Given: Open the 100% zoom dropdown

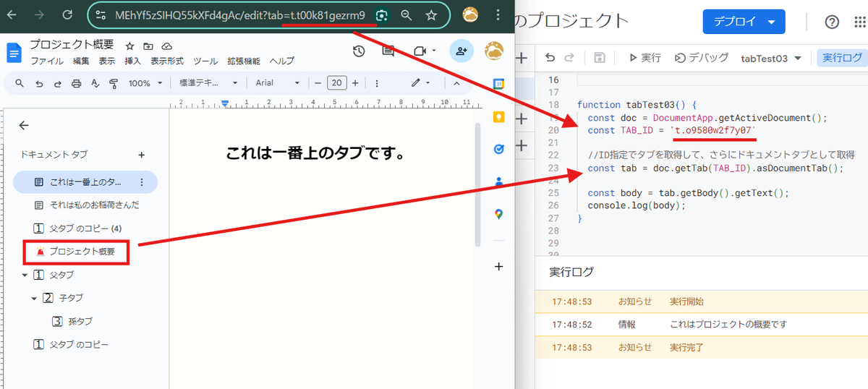Looking at the screenshot, I should [x=145, y=83].
